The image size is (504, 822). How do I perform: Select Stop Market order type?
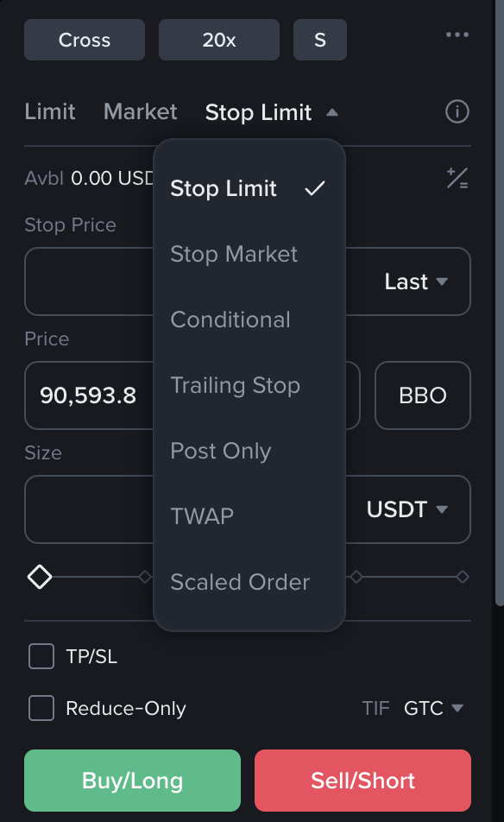[234, 254]
